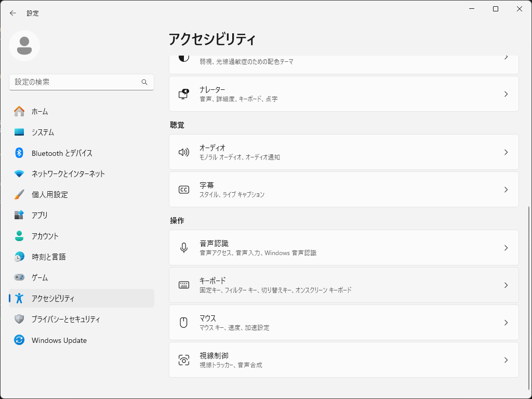
Task: Click the 字幕 CC captions icon
Action: point(183,190)
